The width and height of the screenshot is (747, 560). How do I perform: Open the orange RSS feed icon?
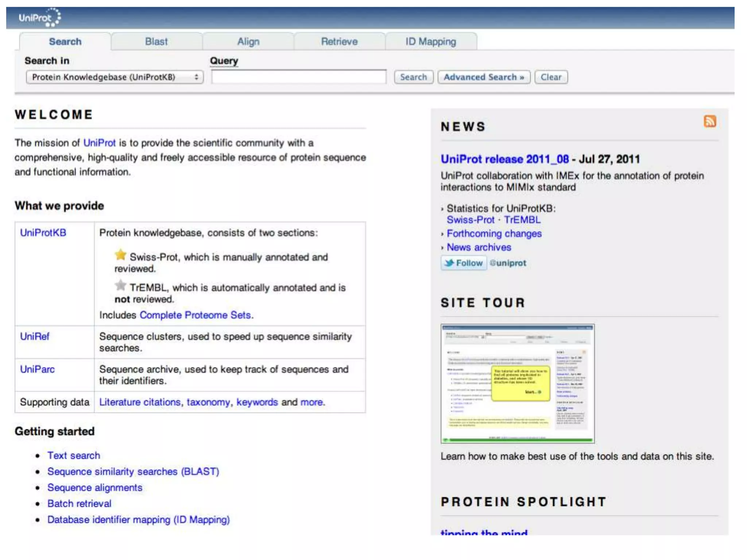point(709,121)
